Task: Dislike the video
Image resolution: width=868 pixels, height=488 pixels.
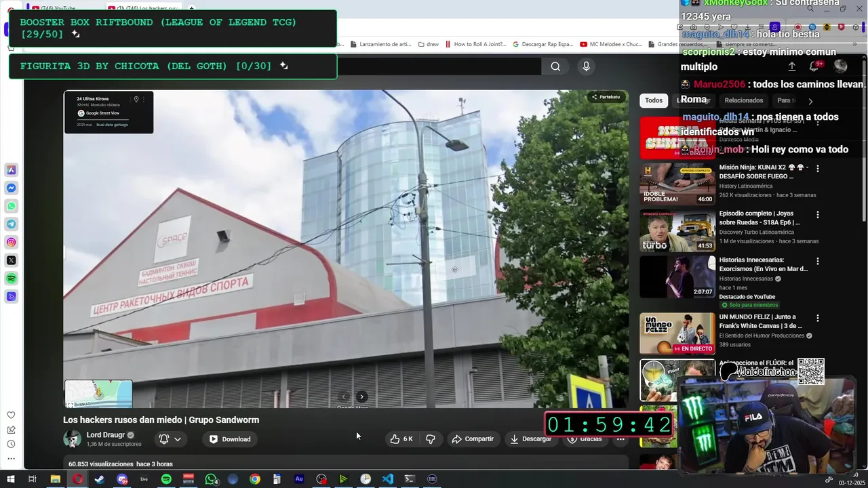Action: point(431,439)
